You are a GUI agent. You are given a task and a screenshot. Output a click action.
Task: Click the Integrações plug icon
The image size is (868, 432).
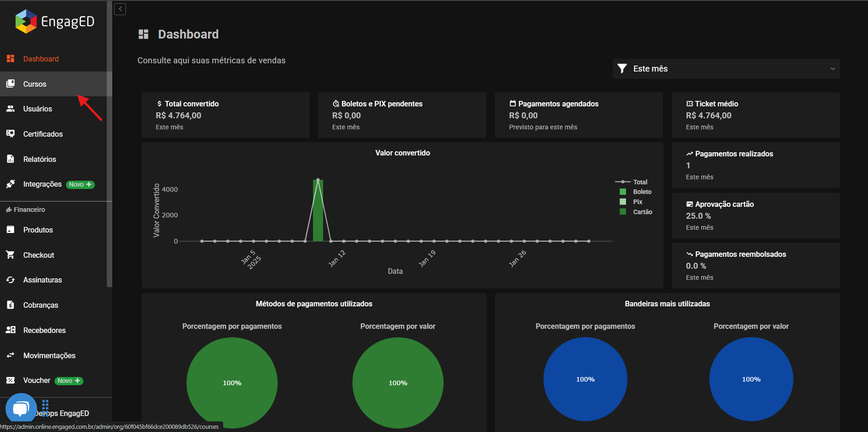tap(10, 184)
